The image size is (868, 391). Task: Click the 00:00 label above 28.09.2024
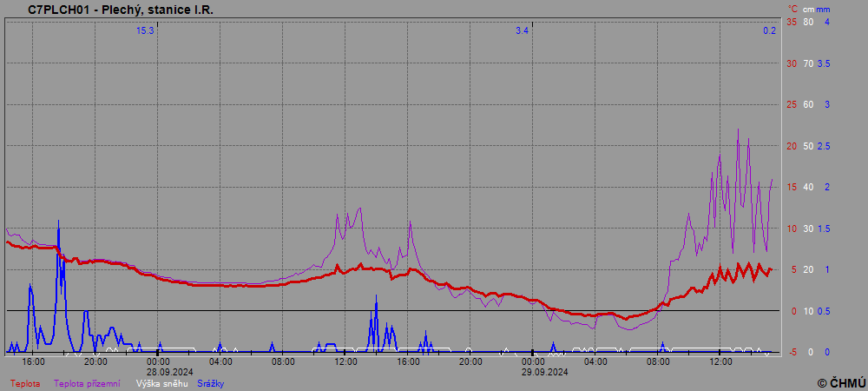click(x=158, y=361)
